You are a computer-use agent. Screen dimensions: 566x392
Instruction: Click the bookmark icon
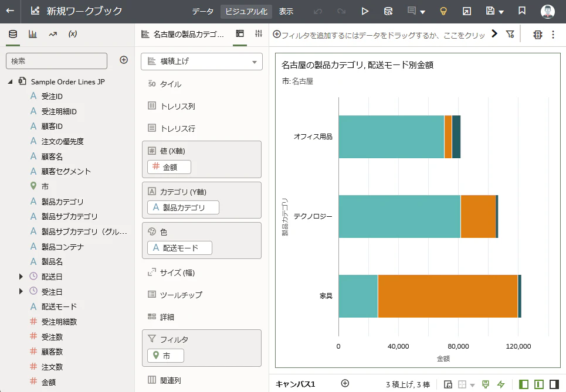pos(522,11)
